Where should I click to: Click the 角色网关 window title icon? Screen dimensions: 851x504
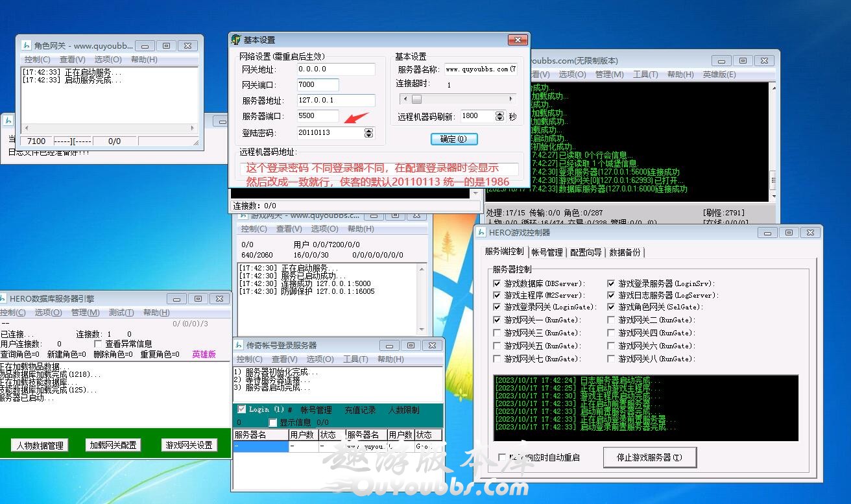pyautogui.click(x=26, y=45)
